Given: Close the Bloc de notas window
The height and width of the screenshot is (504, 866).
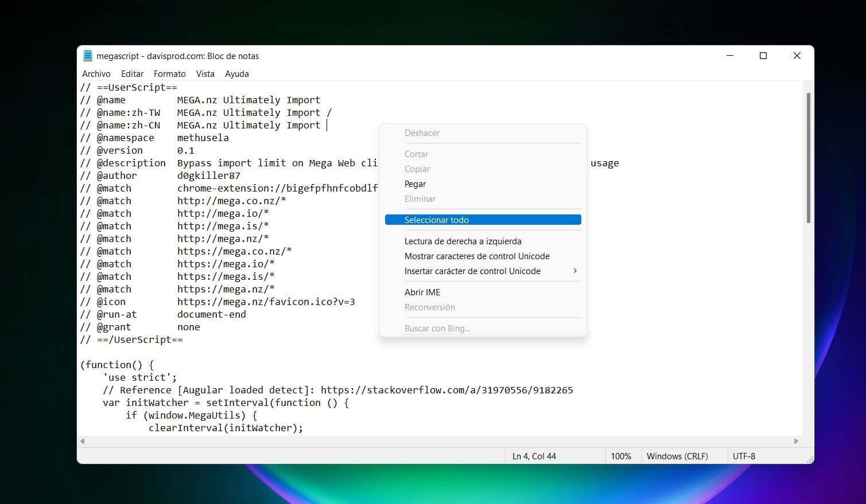Looking at the screenshot, I should coord(797,56).
